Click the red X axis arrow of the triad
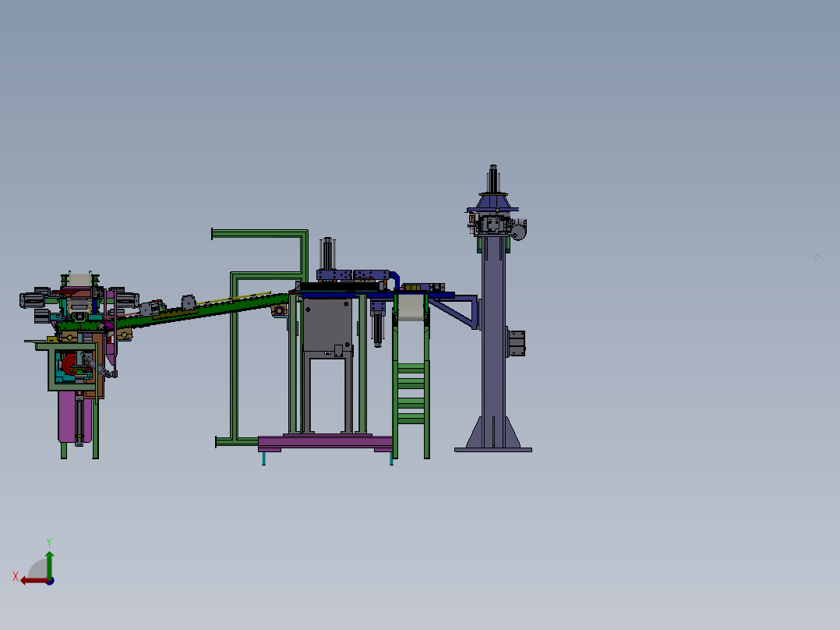The image size is (840, 630). coord(30,580)
